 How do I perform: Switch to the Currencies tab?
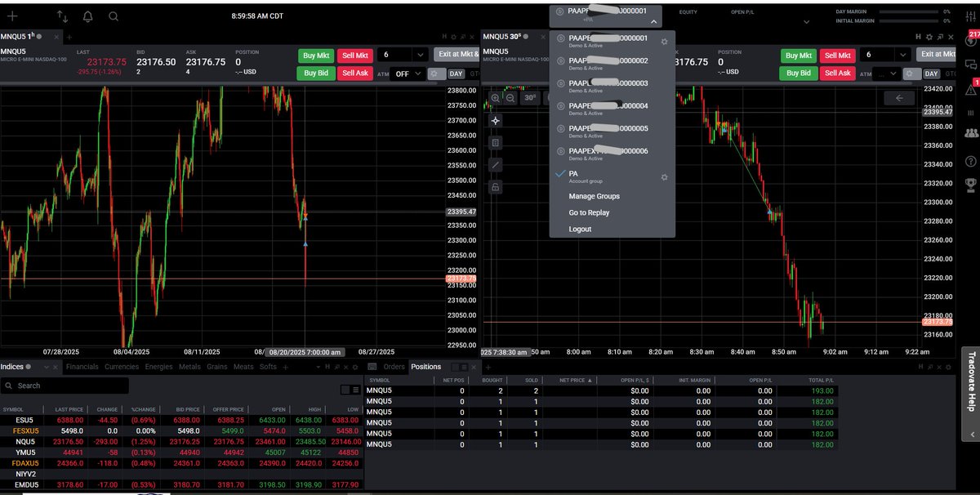122,367
